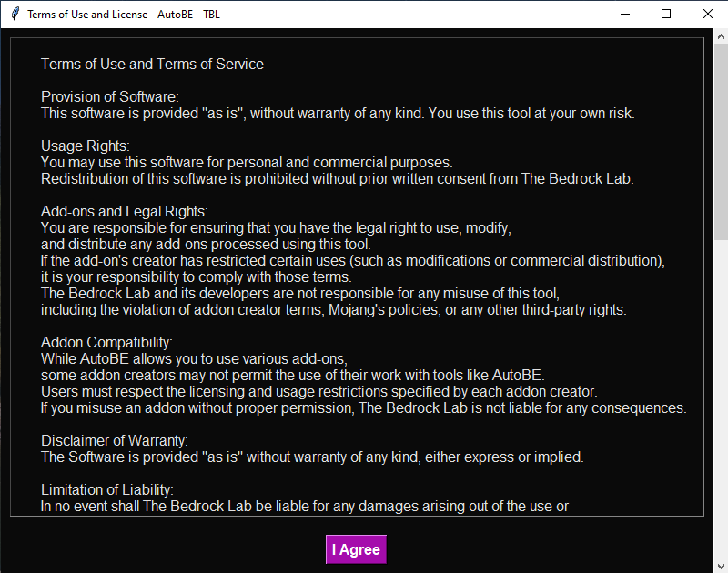The width and height of the screenshot is (728, 573).
Task: Click the 'While AutoBE allows you' text line
Action: pos(194,358)
